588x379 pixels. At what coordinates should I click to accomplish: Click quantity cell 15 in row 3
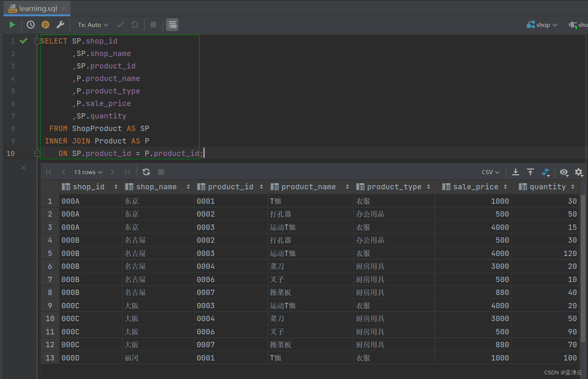tap(546, 227)
